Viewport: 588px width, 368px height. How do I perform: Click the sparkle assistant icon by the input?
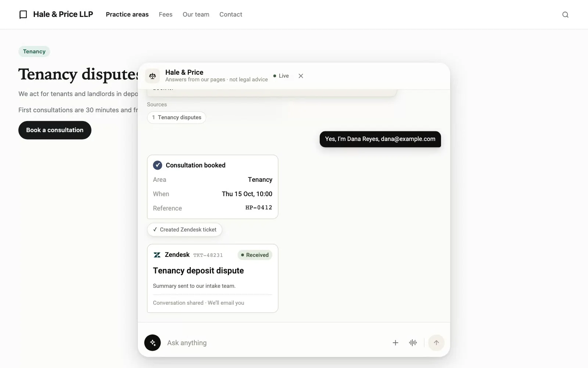[x=153, y=343]
